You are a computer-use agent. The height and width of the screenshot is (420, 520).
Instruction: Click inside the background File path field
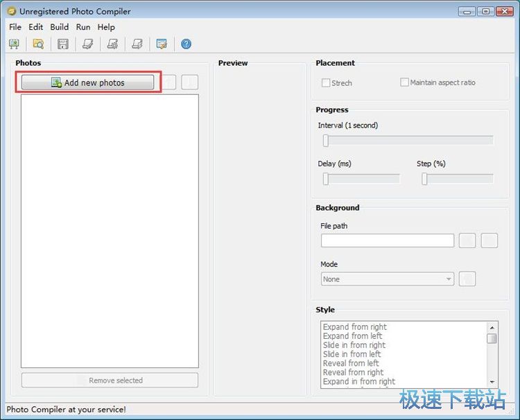[388, 240]
